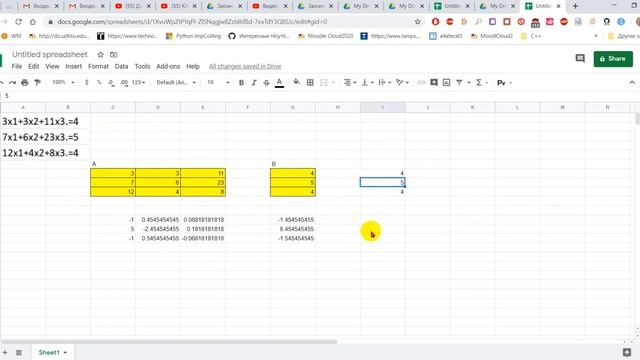The width and height of the screenshot is (640, 360).
Task: Click the formula bar showing 5
Action: point(320,96)
